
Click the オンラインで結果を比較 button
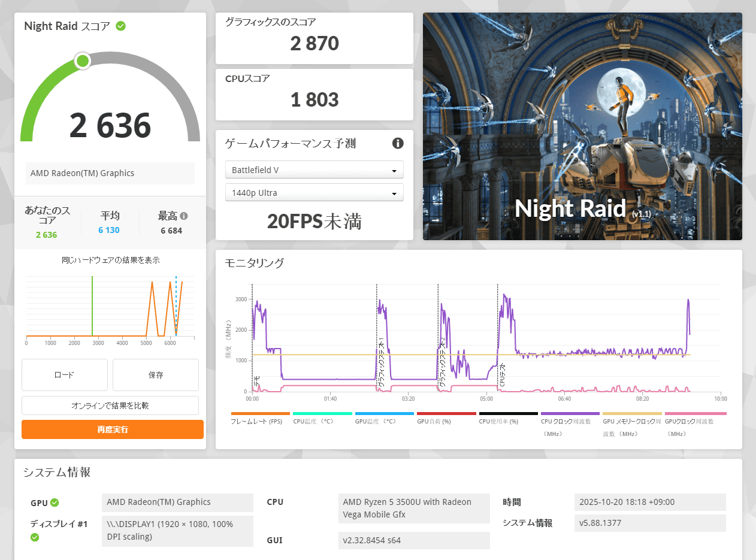tap(110, 405)
